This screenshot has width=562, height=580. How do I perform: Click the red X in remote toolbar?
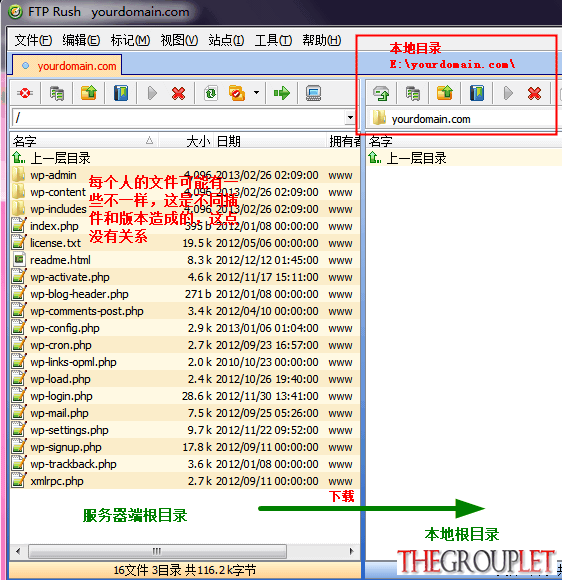[x=178, y=93]
